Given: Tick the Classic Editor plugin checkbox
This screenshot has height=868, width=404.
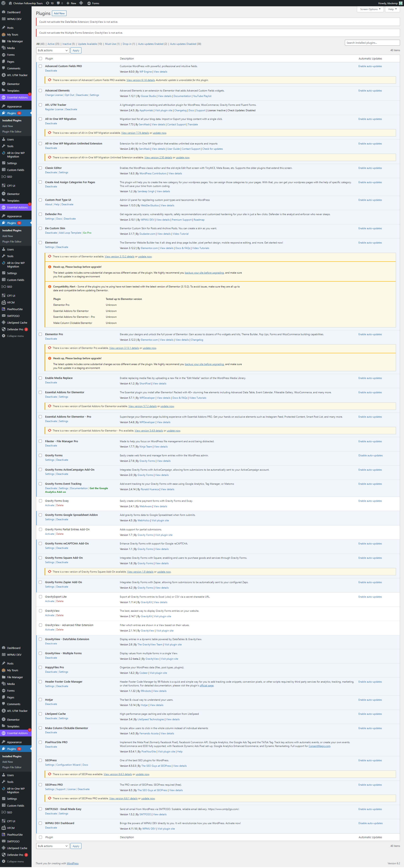Looking at the screenshot, I should pyautogui.click(x=40, y=168).
